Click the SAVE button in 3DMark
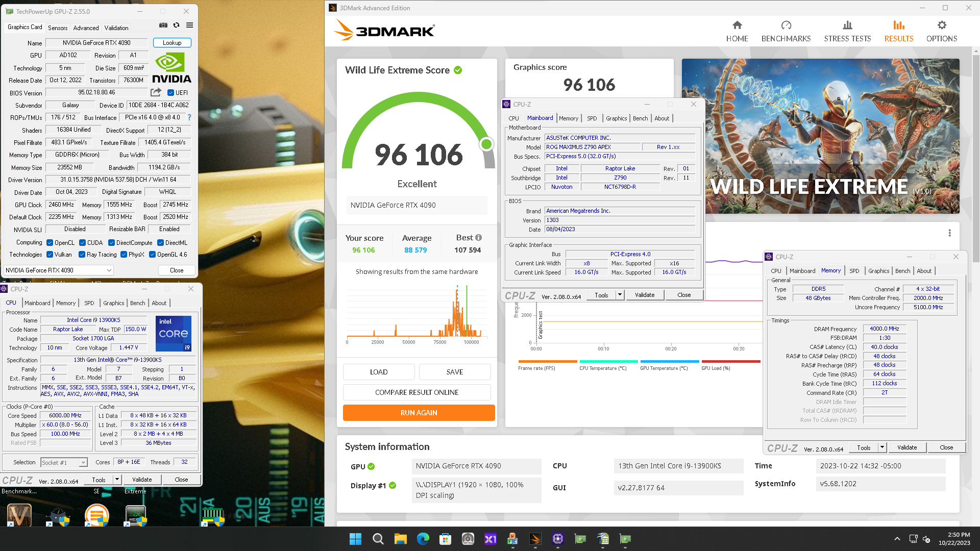980x551 pixels. (455, 372)
